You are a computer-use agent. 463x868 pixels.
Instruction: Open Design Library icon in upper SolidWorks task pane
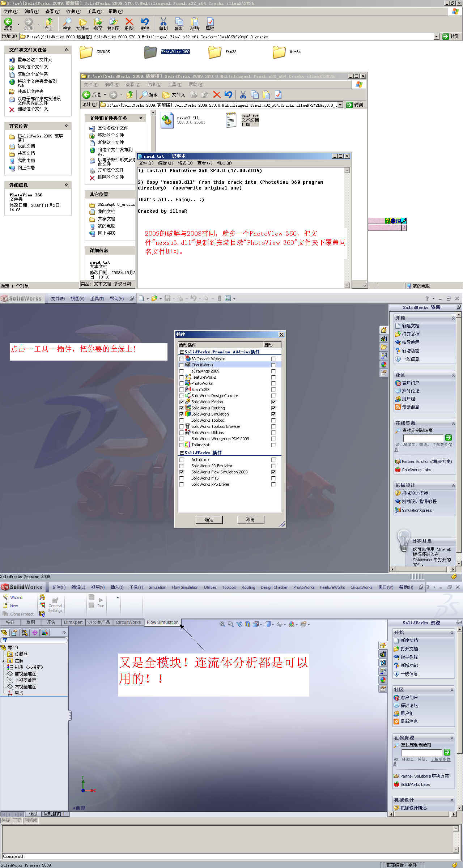point(383,339)
